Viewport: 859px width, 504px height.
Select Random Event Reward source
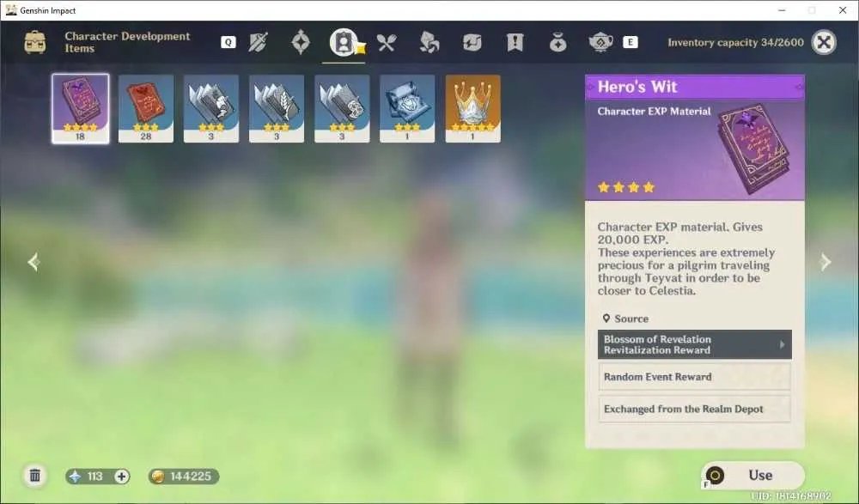pos(695,377)
